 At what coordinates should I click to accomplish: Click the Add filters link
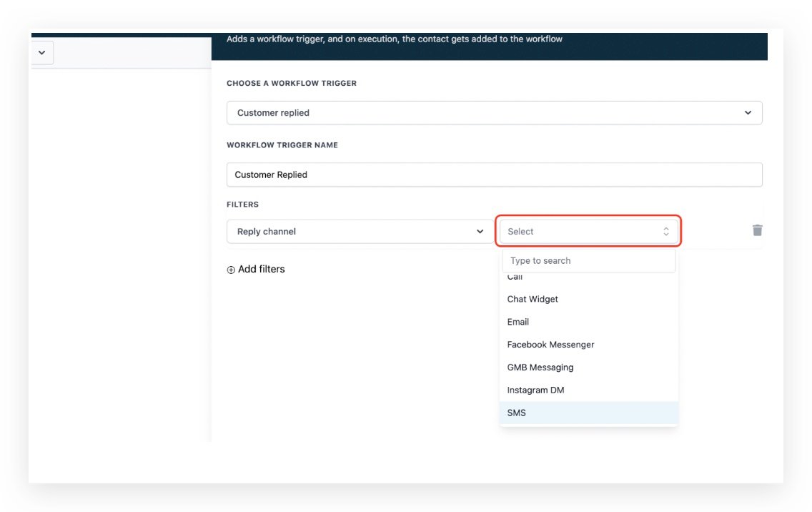pos(261,270)
